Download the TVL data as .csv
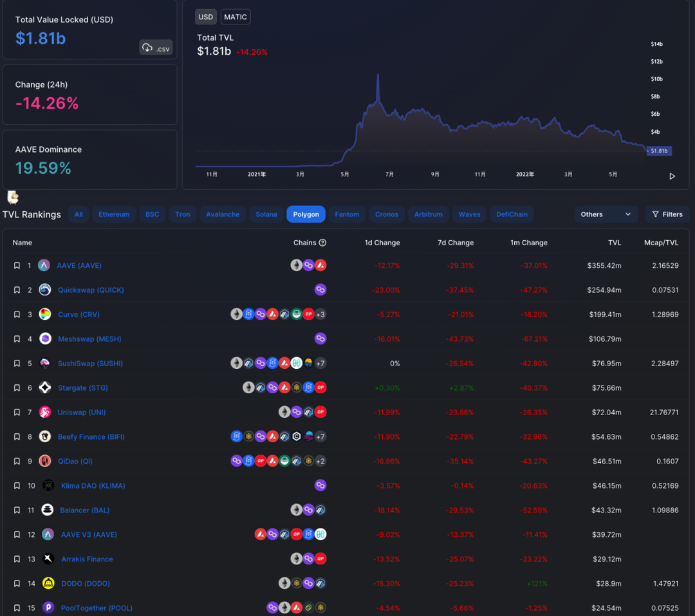 click(x=156, y=48)
